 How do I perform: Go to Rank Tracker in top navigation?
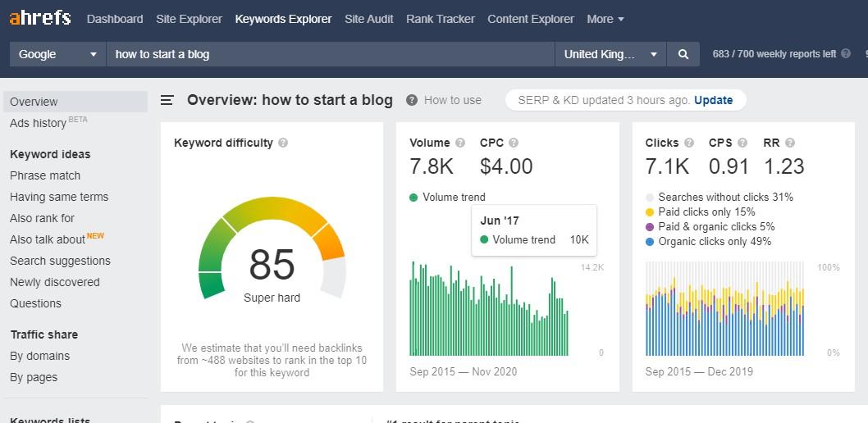pos(440,19)
